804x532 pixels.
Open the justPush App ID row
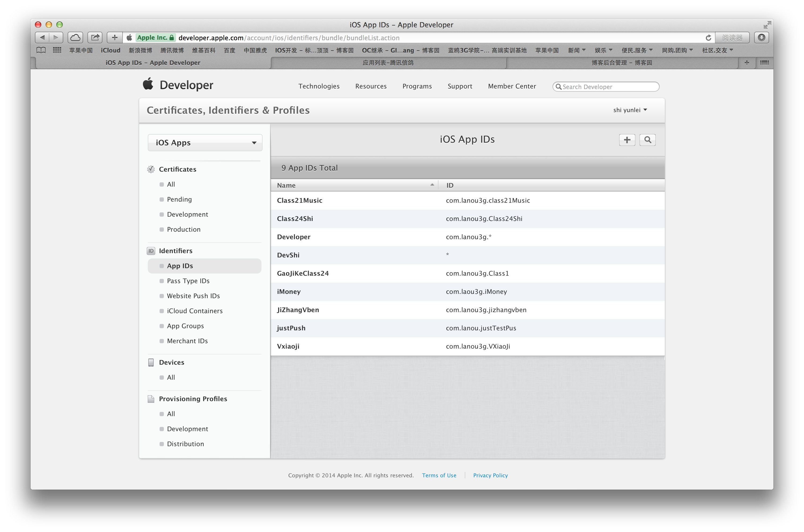coord(467,328)
